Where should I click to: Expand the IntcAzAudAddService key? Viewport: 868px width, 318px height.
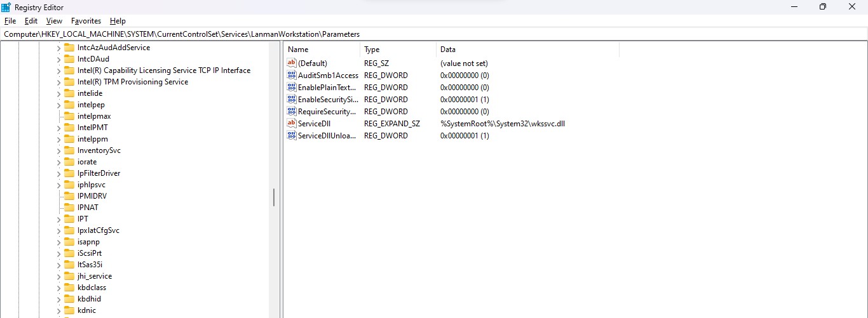(x=59, y=48)
